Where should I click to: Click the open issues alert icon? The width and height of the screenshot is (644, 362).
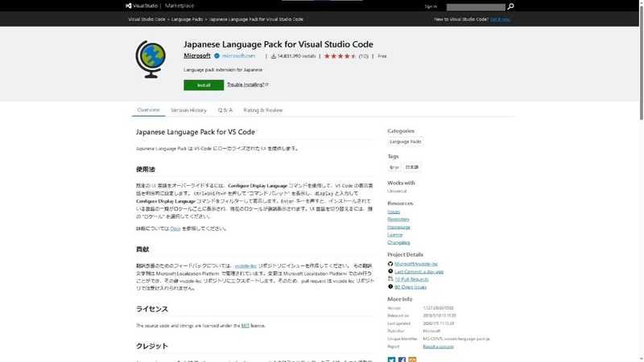390,286
